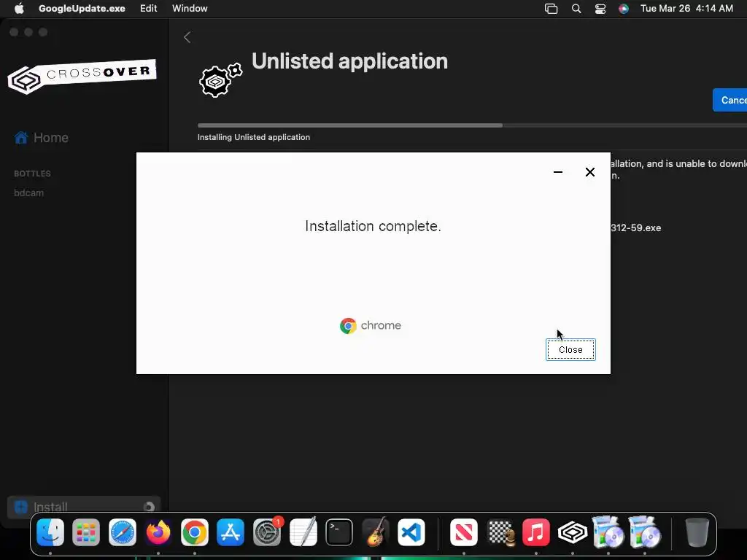Image resolution: width=747 pixels, height=560 pixels.
Task: Open Music from the Dock
Action: click(x=536, y=532)
